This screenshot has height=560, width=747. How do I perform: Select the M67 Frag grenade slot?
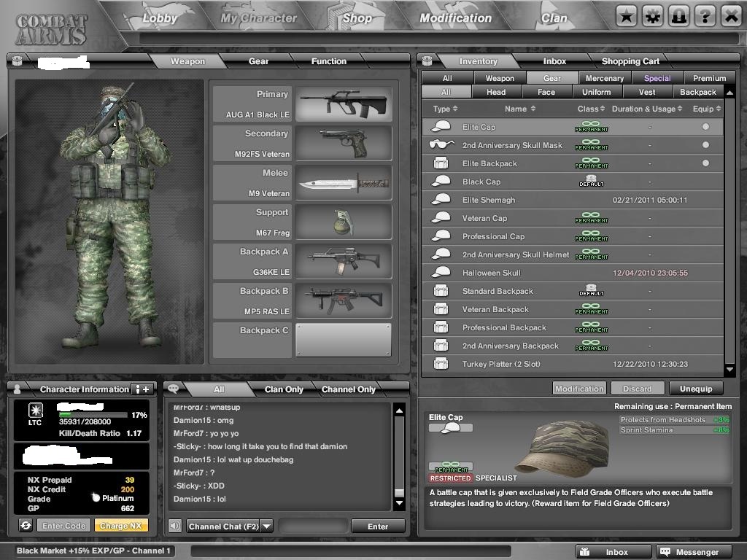click(344, 222)
